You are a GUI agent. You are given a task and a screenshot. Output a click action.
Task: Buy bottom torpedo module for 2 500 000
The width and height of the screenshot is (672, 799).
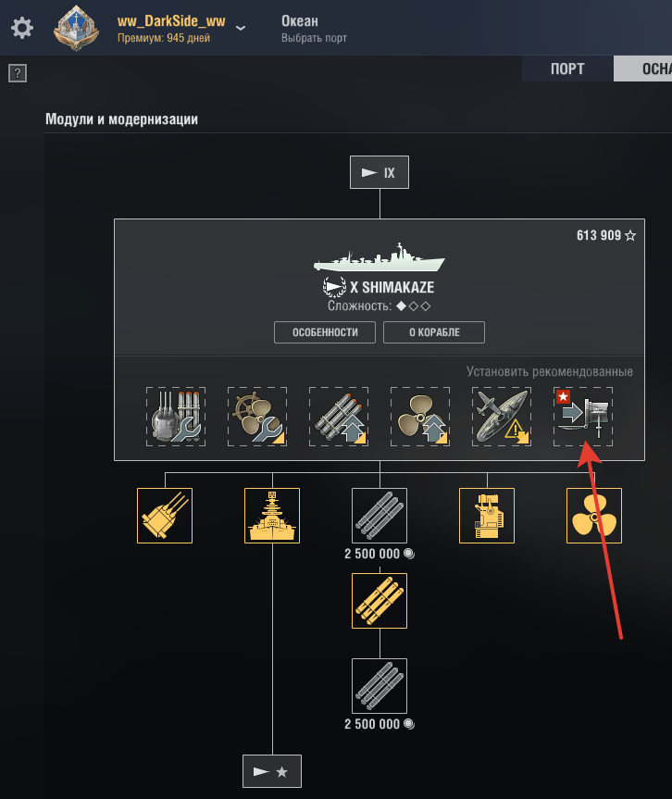pos(380,686)
